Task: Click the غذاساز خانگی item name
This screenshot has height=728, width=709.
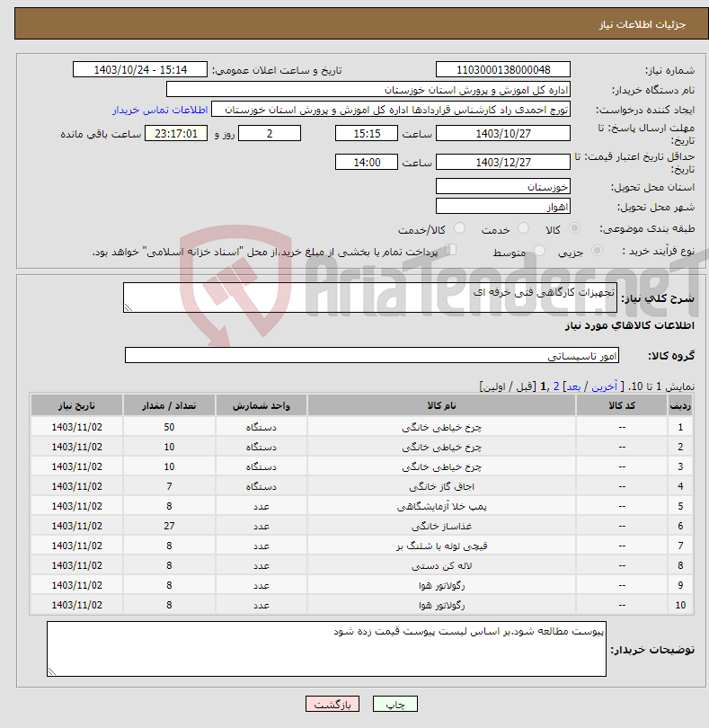Action: tap(441, 526)
